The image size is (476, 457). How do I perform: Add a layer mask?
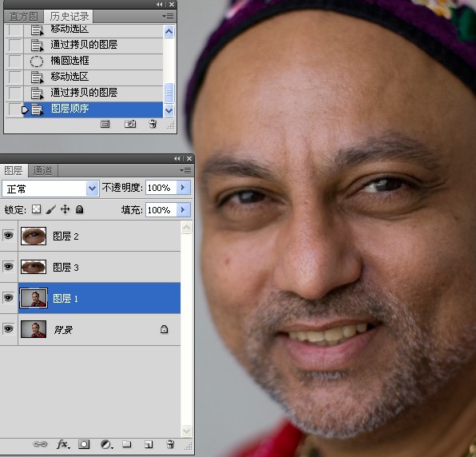pos(84,444)
